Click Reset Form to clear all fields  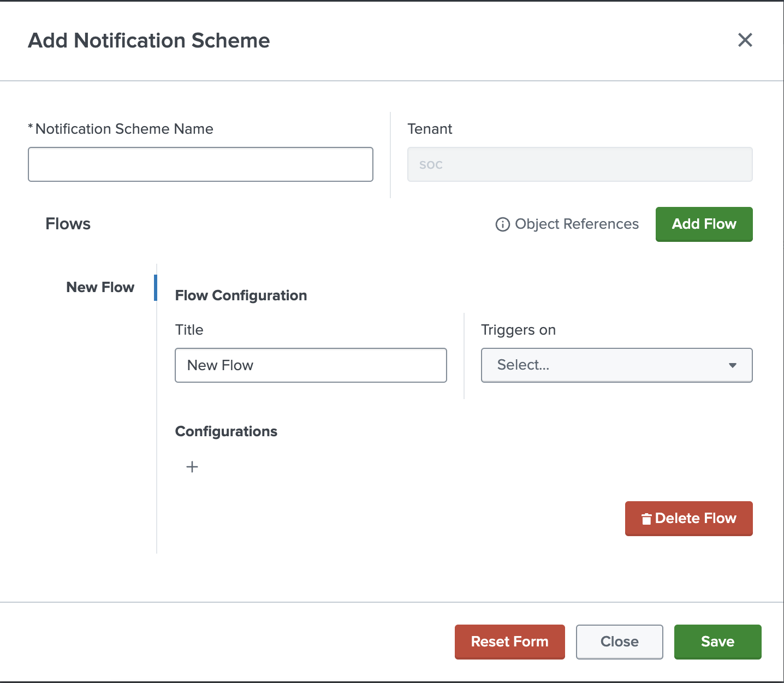tap(509, 642)
